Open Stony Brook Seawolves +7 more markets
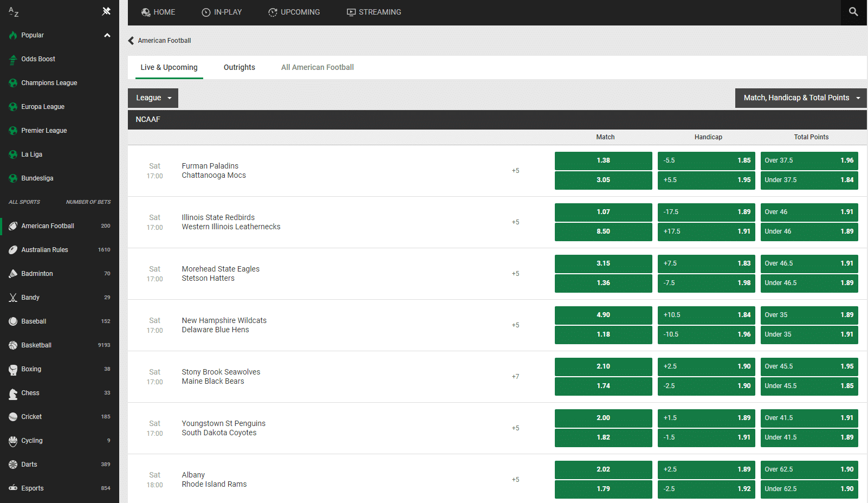The image size is (868, 503). (x=515, y=377)
